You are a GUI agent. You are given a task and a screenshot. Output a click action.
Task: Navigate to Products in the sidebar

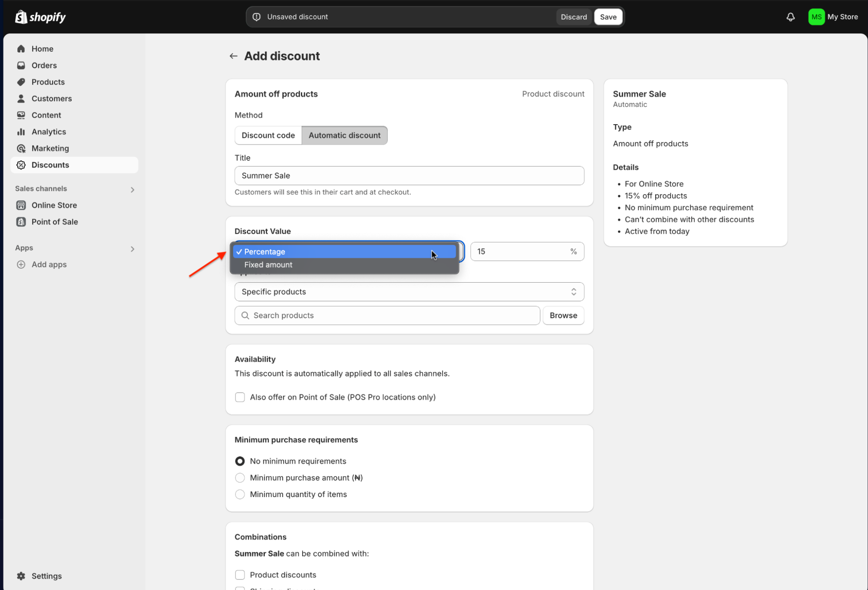click(48, 82)
